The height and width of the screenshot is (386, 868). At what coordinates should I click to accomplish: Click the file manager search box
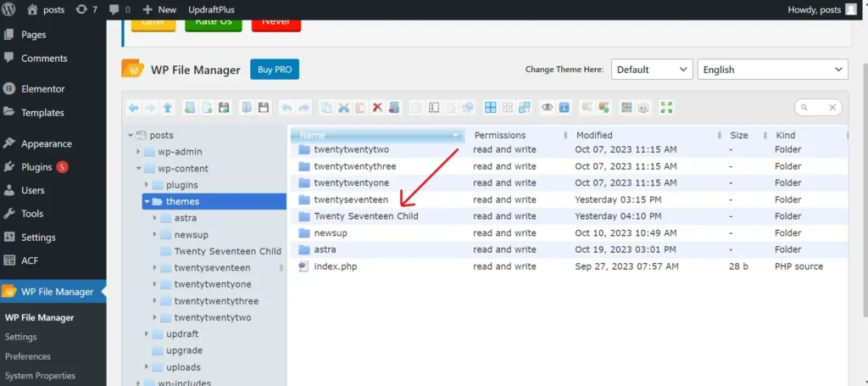point(815,108)
